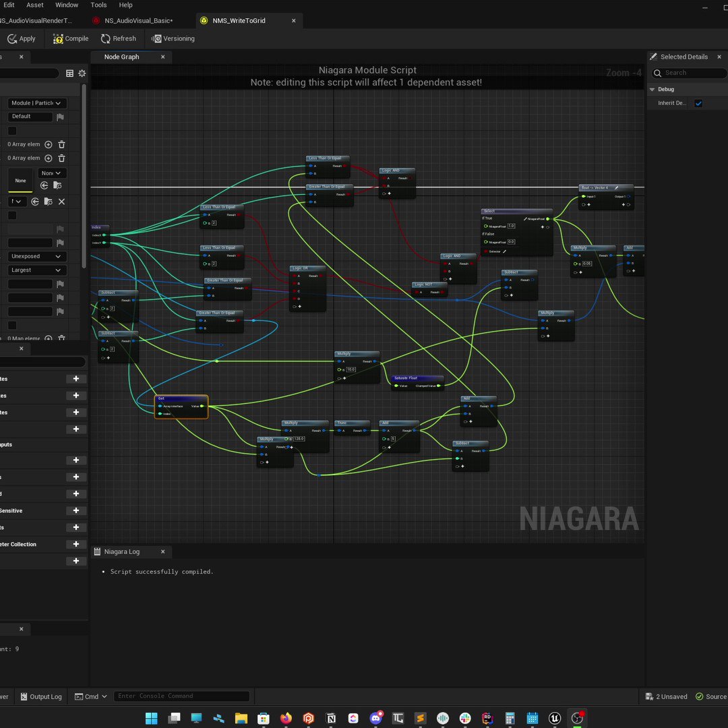Open Unreal Engine from the Windows taskbar
Screen dimensions: 728x728
[x=555, y=718]
